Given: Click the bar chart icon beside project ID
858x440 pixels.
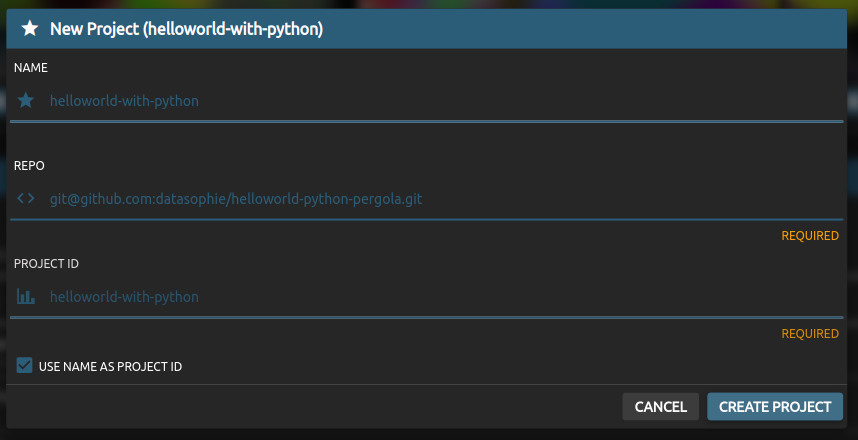Looking at the screenshot, I should click(26, 297).
